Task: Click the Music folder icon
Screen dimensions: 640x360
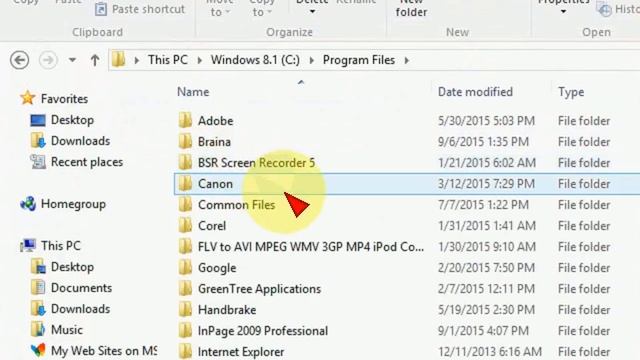Action: tap(38, 330)
